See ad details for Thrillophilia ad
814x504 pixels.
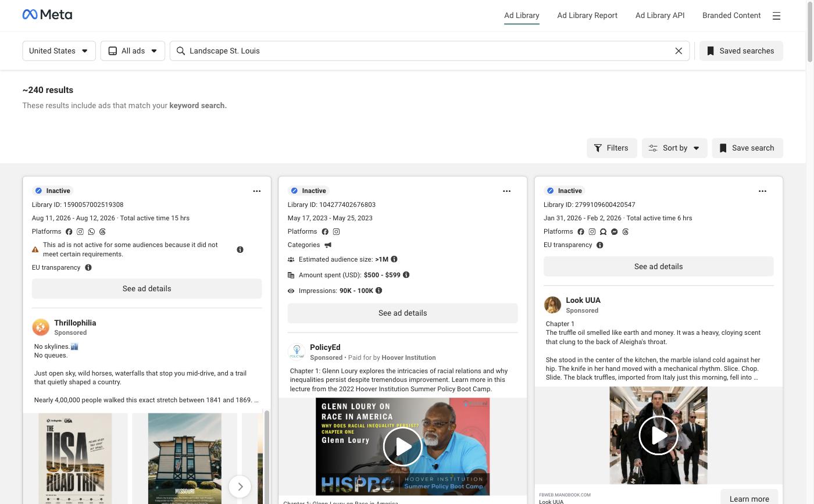(x=147, y=289)
